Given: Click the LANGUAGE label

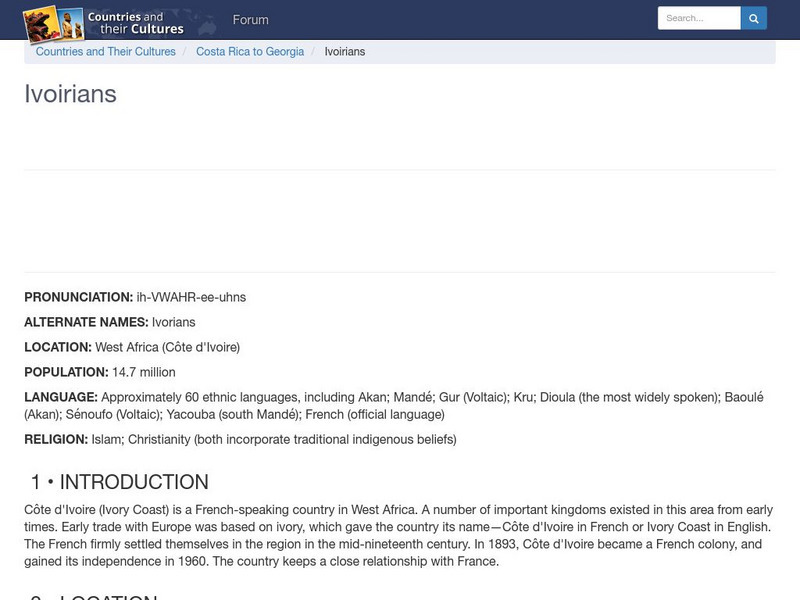Looking at the screenshot, I should click(61, 397).
